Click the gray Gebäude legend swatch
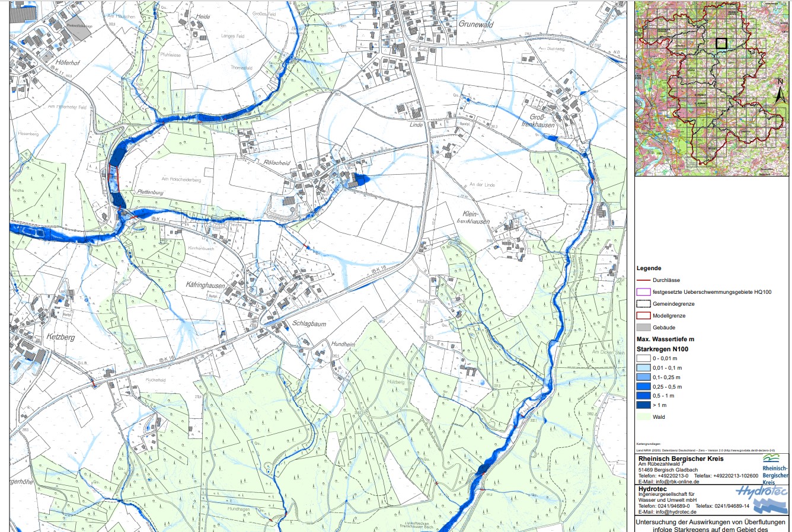This screenshot has height=532, width=792. [643, 328]
